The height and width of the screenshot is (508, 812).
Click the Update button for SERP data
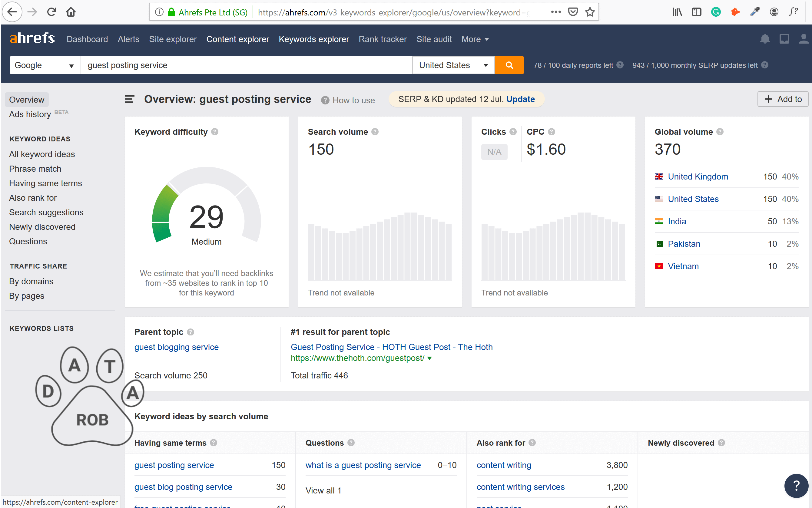520,99
